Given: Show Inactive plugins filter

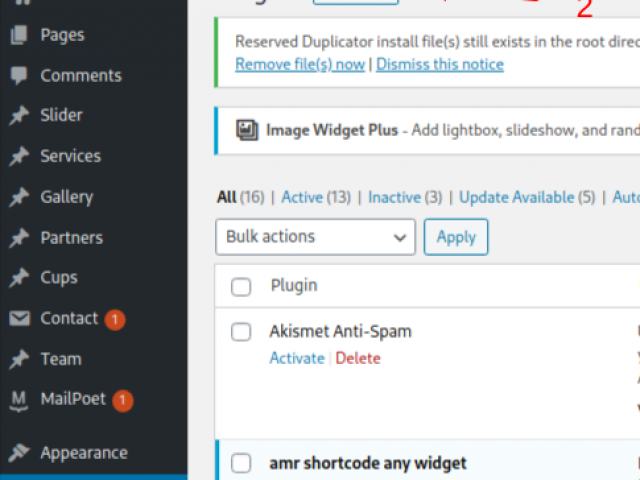Looking at the screenshot, I should tap(394, 198).
